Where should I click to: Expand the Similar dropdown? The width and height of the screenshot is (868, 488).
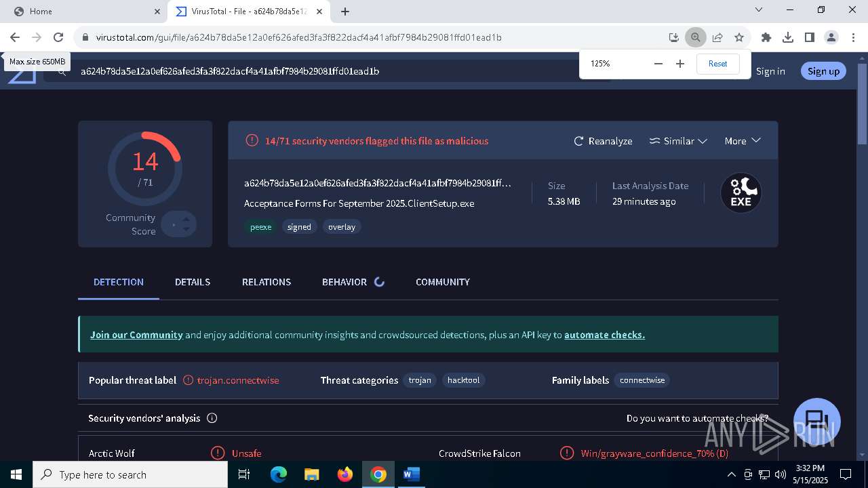678,141
